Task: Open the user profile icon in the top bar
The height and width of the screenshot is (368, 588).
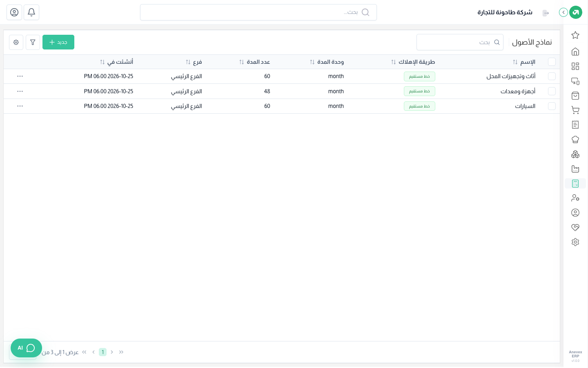Action: point(14,12)
